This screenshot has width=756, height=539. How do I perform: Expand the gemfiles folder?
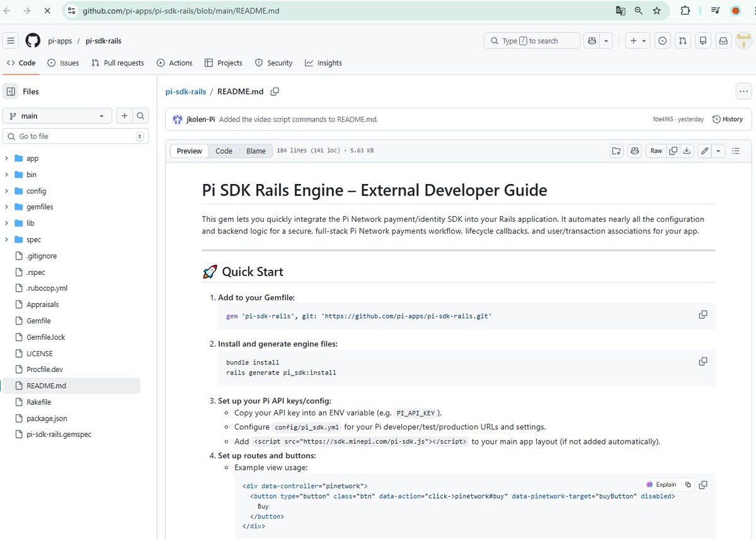6,207
